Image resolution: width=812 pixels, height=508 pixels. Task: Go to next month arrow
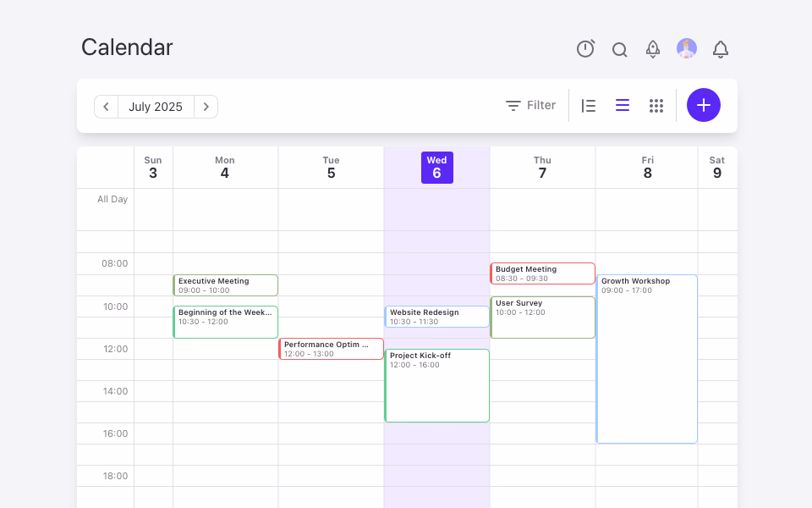206,107
